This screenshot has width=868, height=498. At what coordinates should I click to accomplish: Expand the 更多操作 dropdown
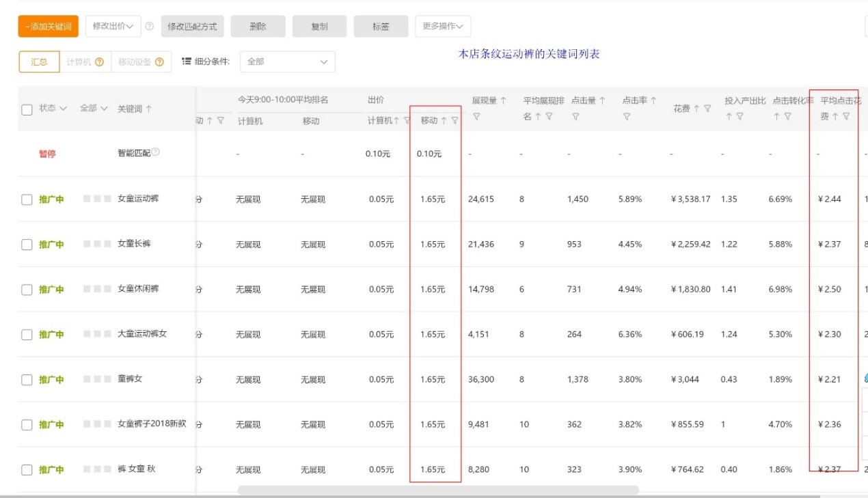point(443,26)
